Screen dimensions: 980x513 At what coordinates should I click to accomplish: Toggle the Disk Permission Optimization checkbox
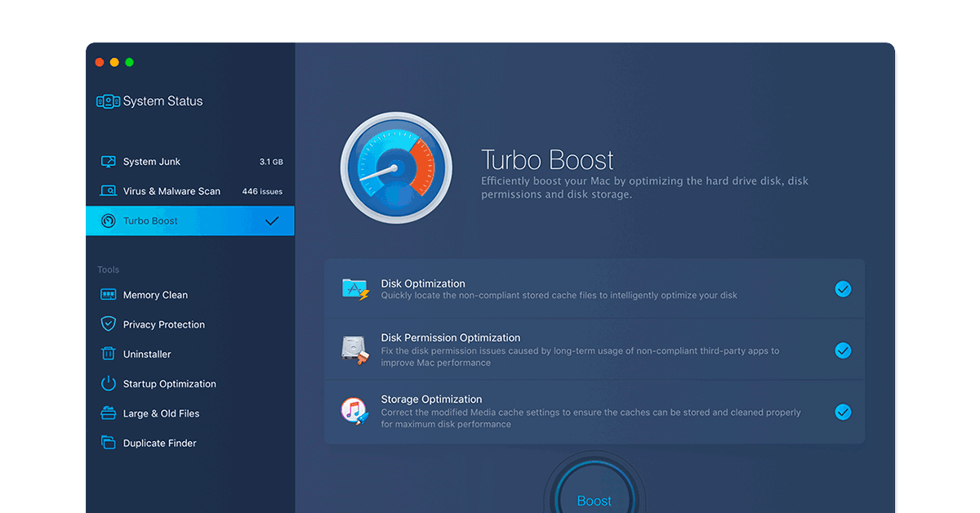coord(843,350)
